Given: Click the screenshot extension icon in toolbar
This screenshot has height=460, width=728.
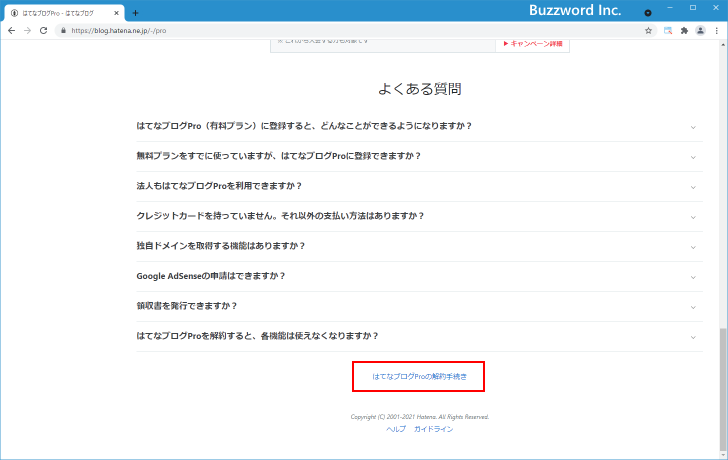Looking at the screenshot, I should (x=668, y=31).
